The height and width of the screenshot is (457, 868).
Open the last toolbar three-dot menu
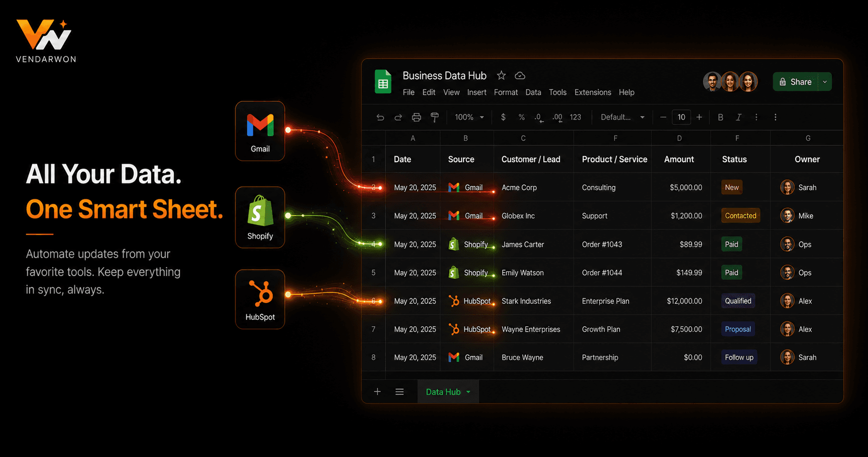point(776,117)
